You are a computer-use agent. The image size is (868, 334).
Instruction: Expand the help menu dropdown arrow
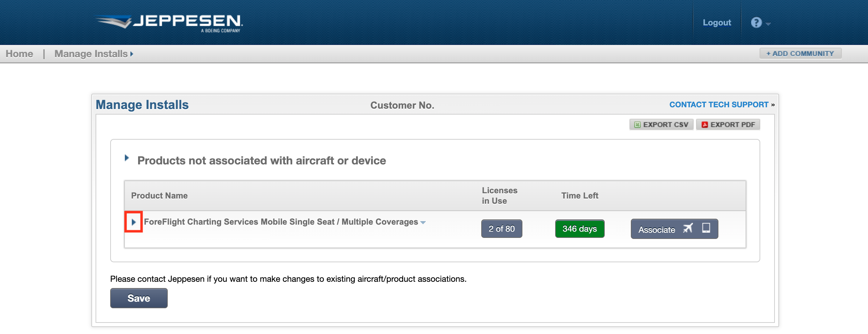[x=768, y=24]
